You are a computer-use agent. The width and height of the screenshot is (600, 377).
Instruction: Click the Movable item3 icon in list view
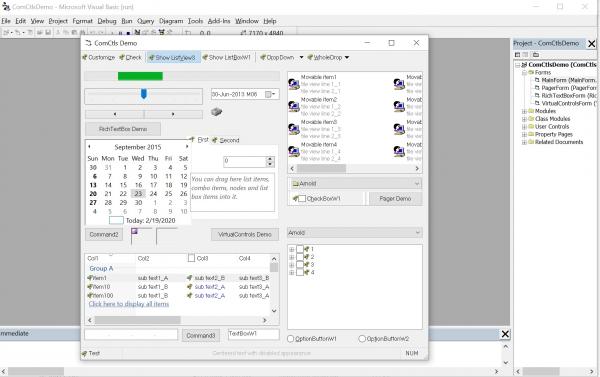[293, 129]
